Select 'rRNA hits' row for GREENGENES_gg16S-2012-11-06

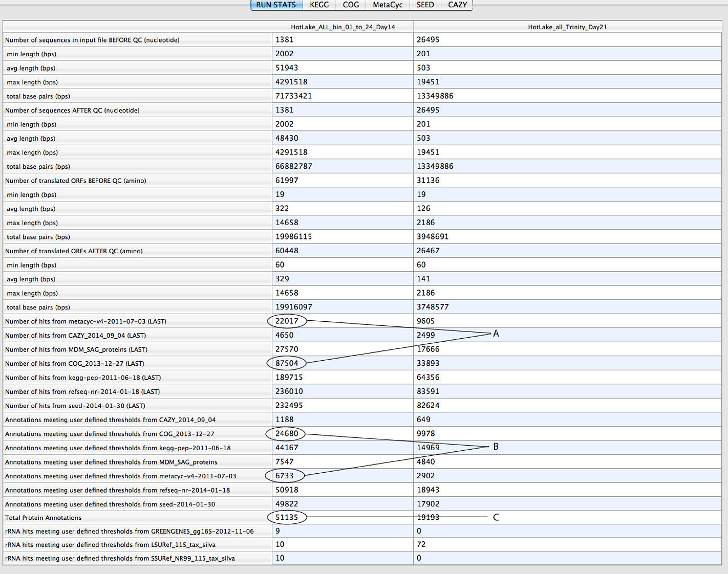pos(362,532)
